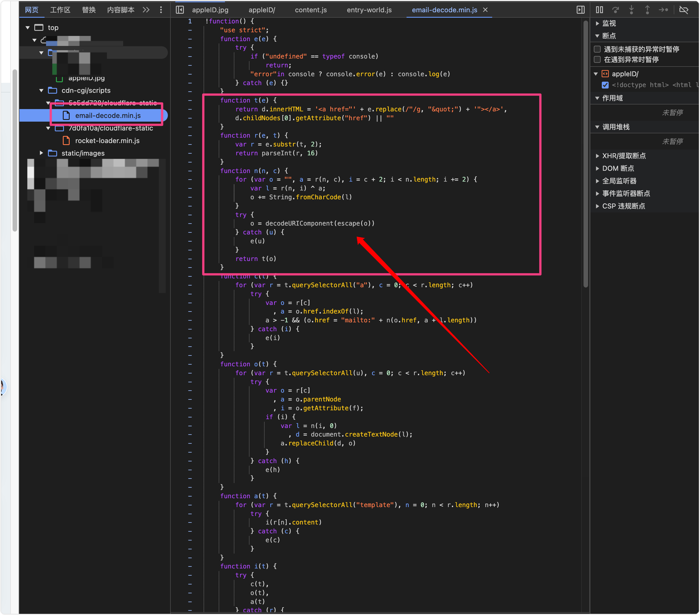Select the email-decode.min.js file icon
700x615 pixels.
67,116
